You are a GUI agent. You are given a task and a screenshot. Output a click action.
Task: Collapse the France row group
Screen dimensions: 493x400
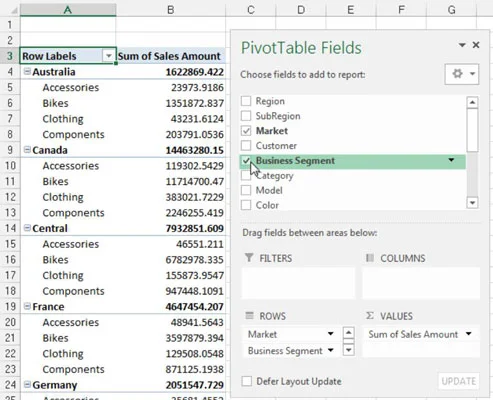(x=27, y=306)
